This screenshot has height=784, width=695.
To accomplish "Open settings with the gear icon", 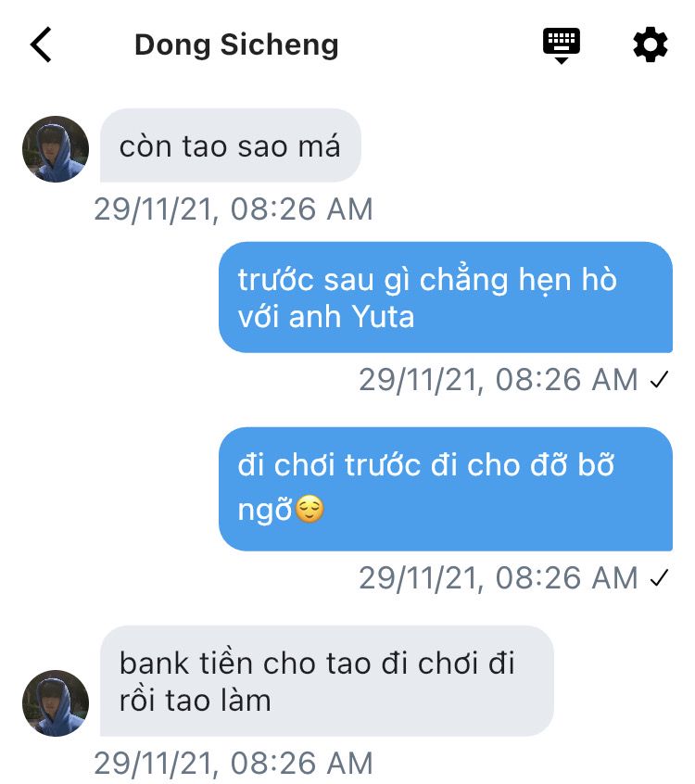I will (650, 45).
